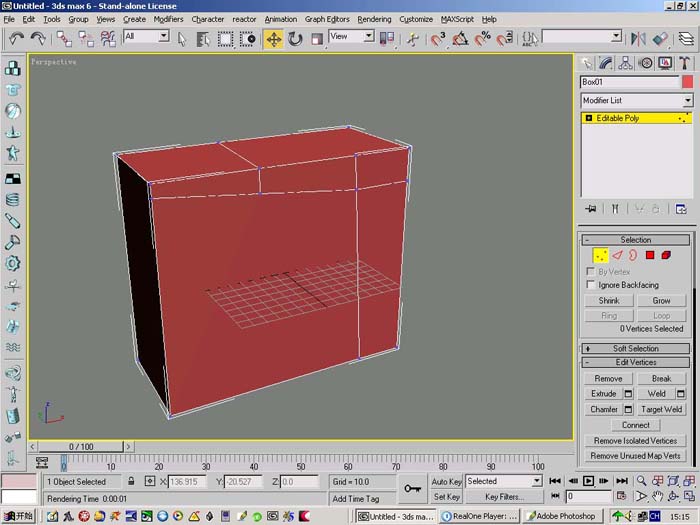Open the selection filter All dropdown
700x525 pixels.
(x=164, y=35)
